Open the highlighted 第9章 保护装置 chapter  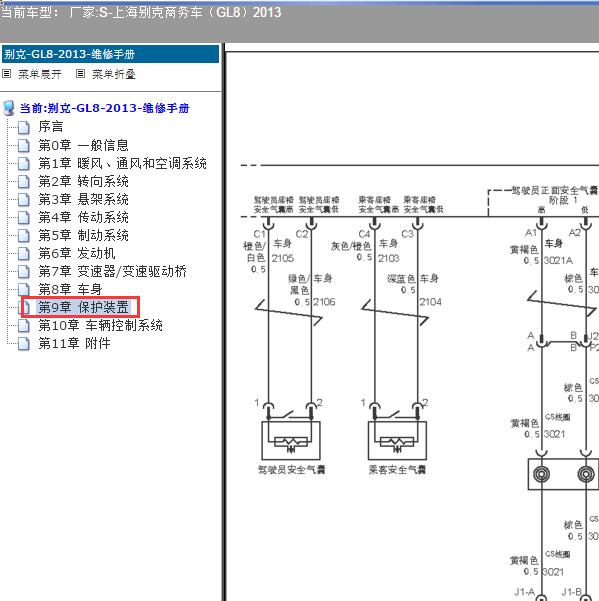pyautogui.click(x=84, y=307)
